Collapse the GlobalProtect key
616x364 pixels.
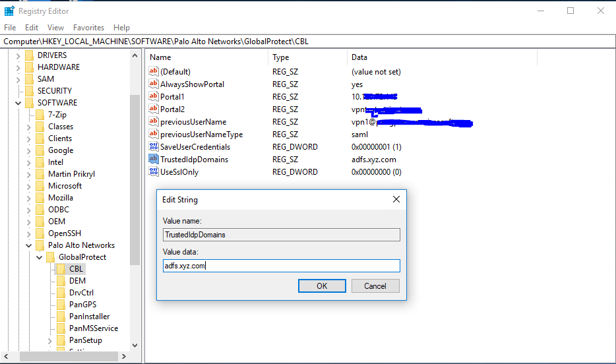coord(40,257)
